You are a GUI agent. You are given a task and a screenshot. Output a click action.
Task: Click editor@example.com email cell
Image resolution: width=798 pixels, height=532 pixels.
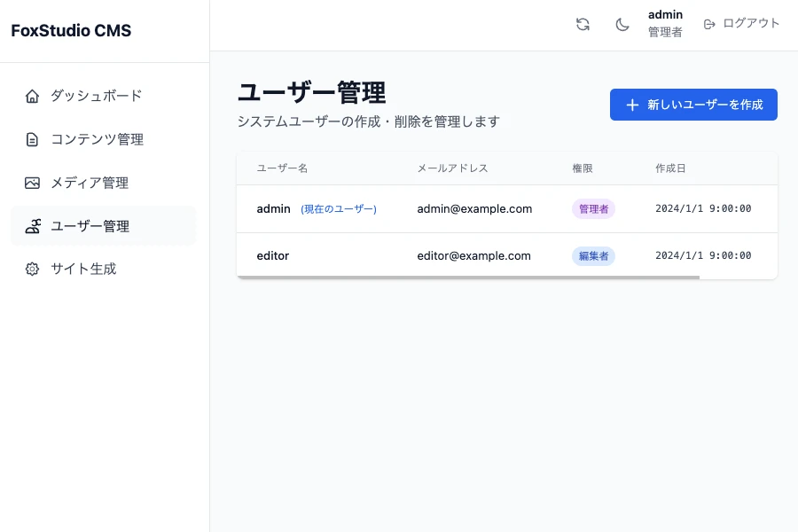point(473,255)
